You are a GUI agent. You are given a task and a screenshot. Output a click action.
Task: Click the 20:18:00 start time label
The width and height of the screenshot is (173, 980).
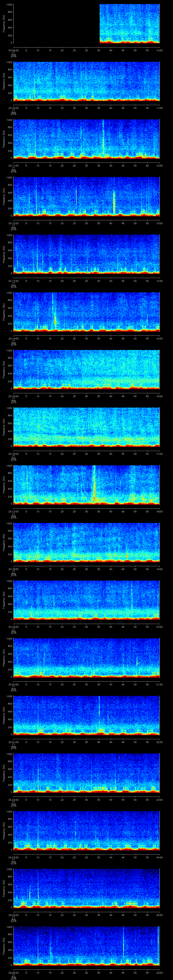point(14,569)
